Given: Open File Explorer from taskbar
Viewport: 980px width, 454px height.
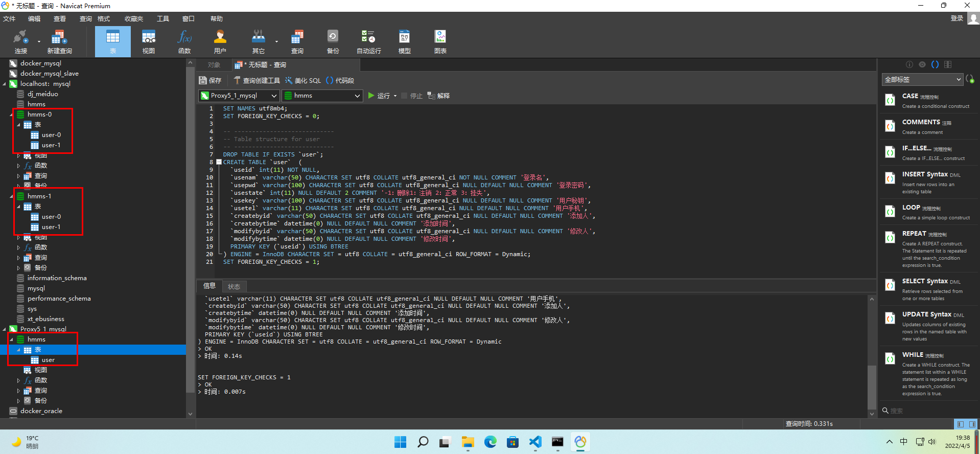Looking at the screenshot, I should 468,442.
